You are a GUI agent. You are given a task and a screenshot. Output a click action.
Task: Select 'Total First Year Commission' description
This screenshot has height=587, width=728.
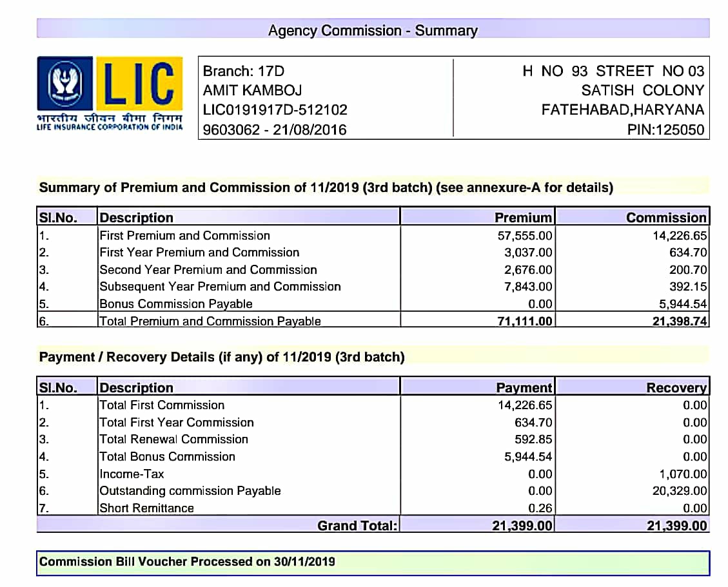[177, 422]
